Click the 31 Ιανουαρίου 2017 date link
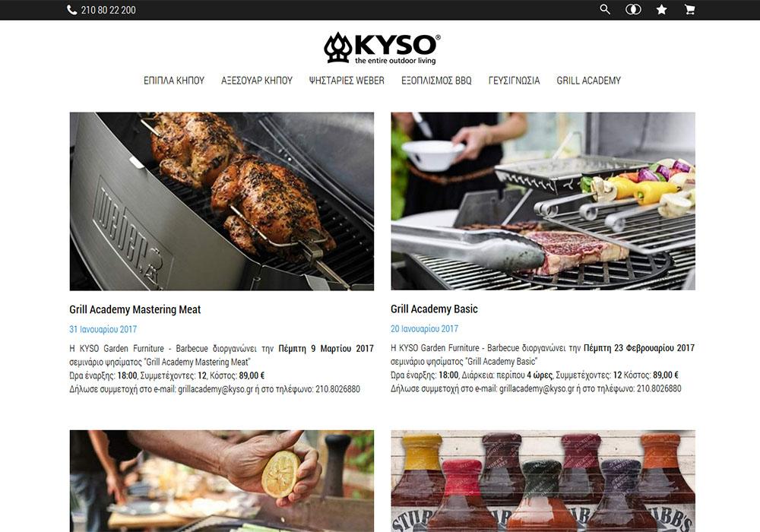 tap(103, 330)
